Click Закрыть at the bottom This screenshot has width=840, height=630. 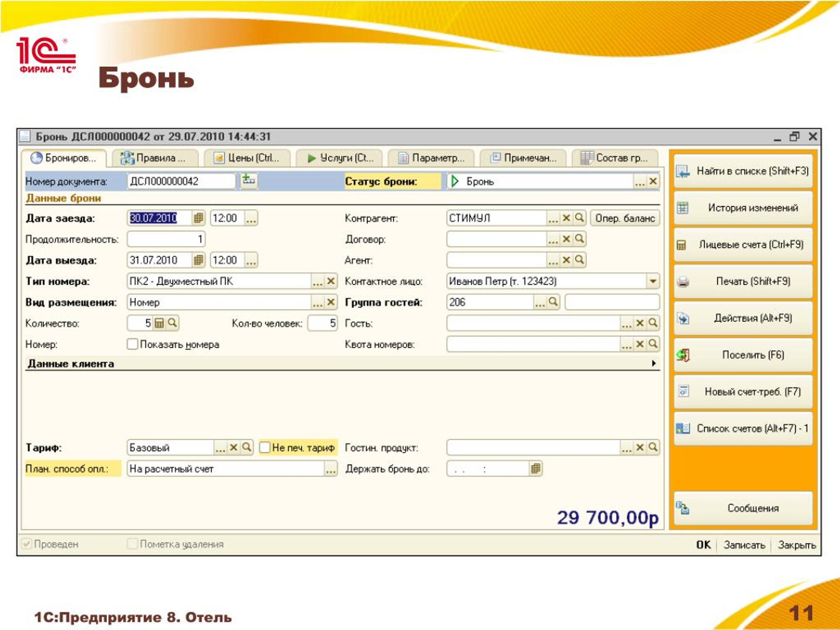click(797, 545)
